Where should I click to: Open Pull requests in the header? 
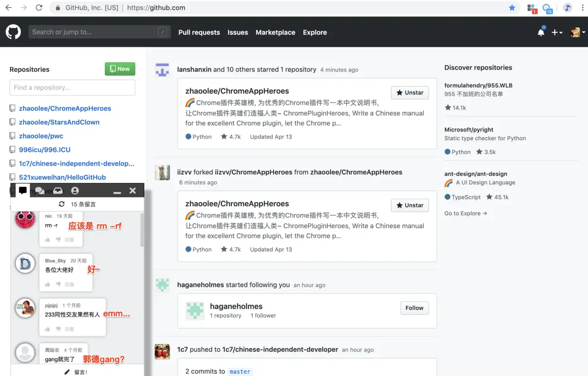(199, 32)
